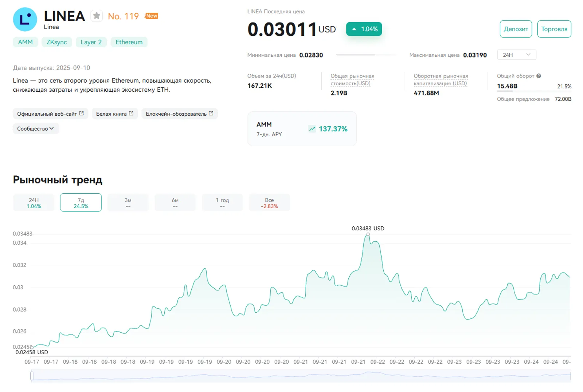Screen dimensions: 583x392
Task: Select the 6м trend tab
Action: pyautogui.click(x=175, y=203)
